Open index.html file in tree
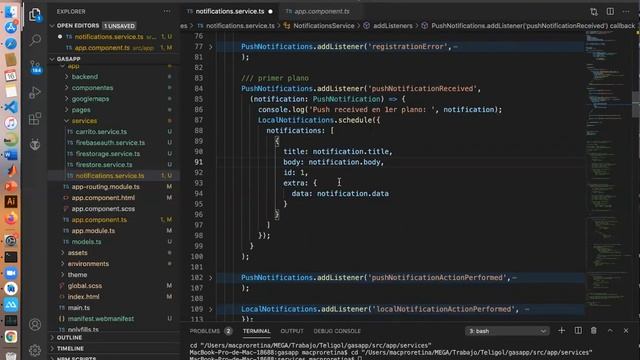Viewport: 640px width, 360px height. [83, 297]
